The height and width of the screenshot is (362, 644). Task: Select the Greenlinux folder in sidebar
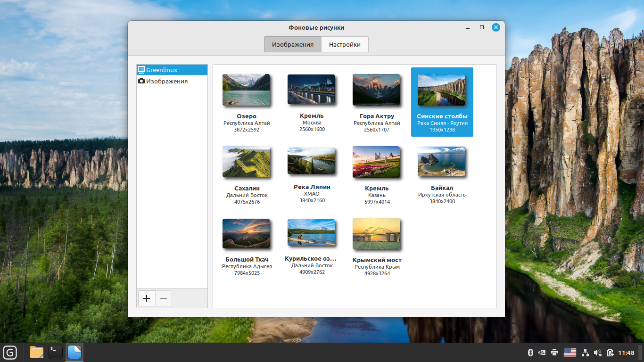tap(172, 70)
